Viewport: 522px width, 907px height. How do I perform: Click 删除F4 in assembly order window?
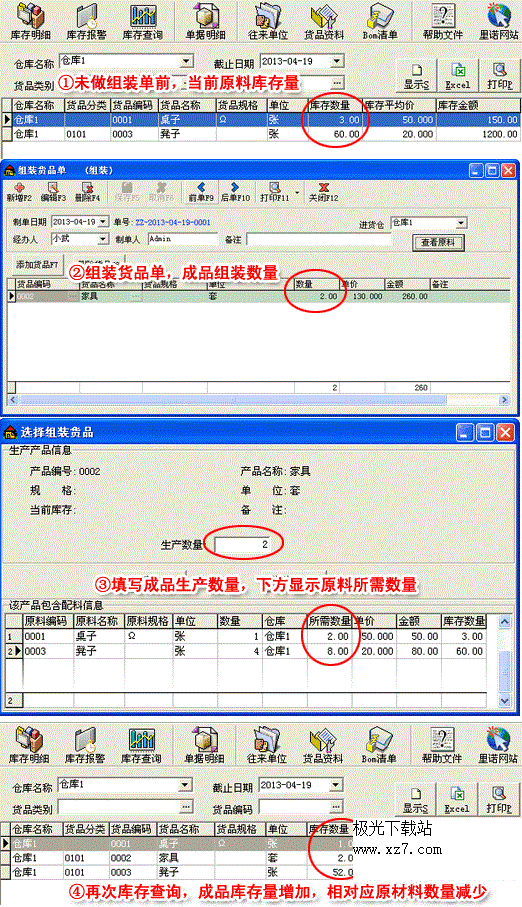click(87, 191)
